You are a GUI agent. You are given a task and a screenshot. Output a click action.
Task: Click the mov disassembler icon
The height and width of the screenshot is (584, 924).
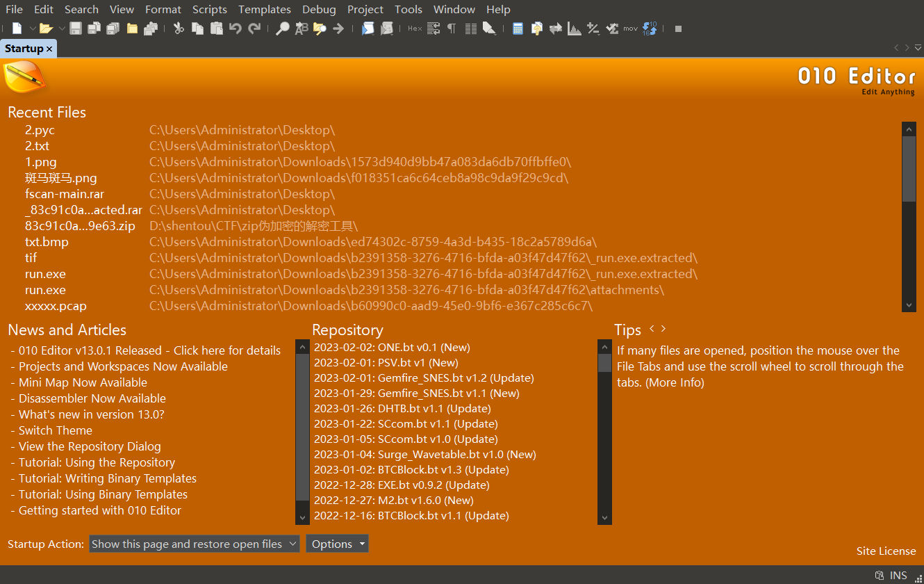[630, 29]
